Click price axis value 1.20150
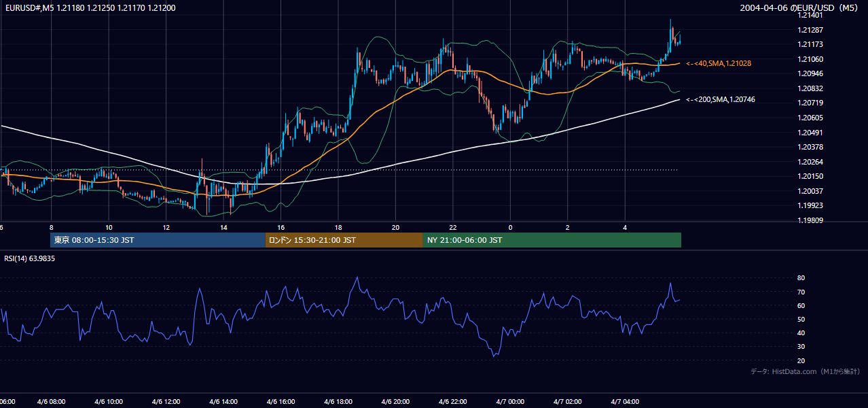 [810, 176]
